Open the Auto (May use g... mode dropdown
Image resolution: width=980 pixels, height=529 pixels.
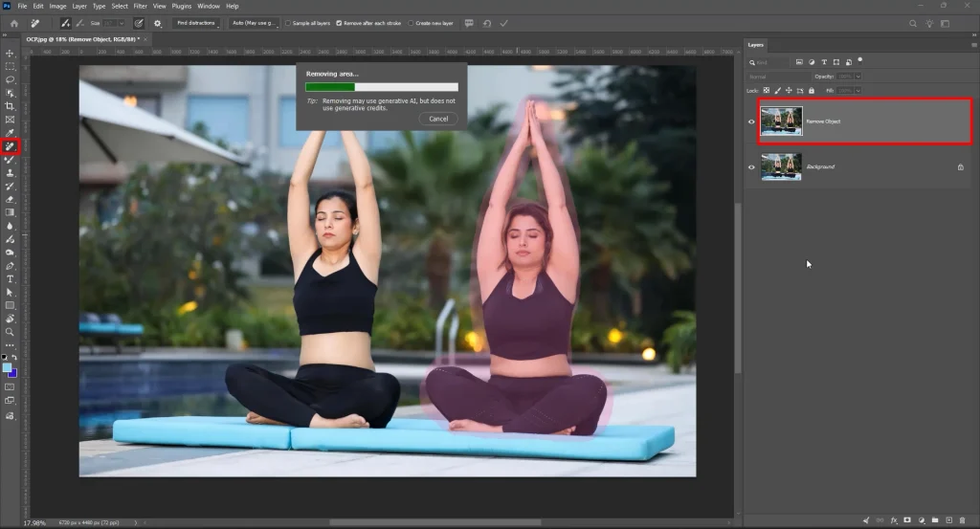(254, 23)
